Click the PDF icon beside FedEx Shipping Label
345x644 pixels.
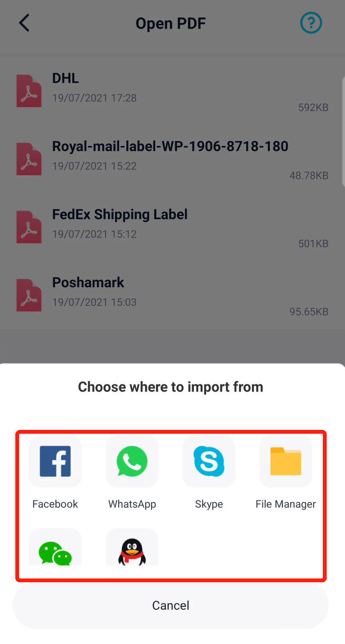pos(29,227)
